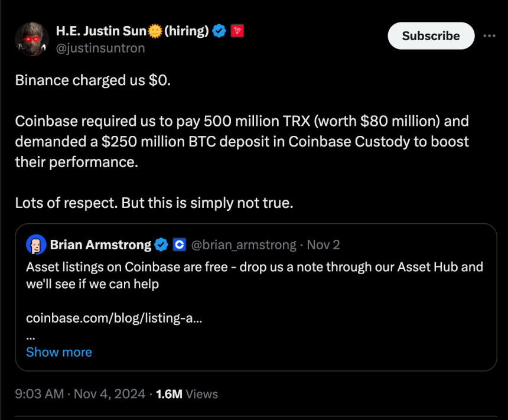
Task: Open the three-dot more options menu
Action: tap(489, 35)
